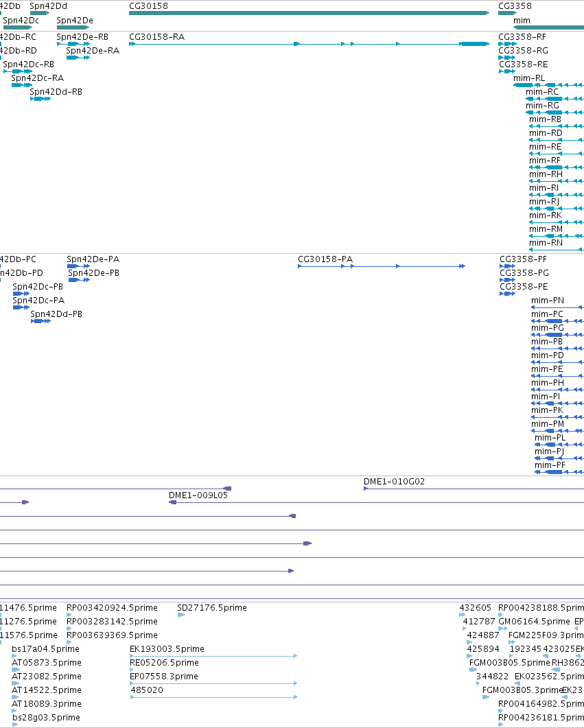Click the Spn42Dc-PA protein label

coord(38,301)
